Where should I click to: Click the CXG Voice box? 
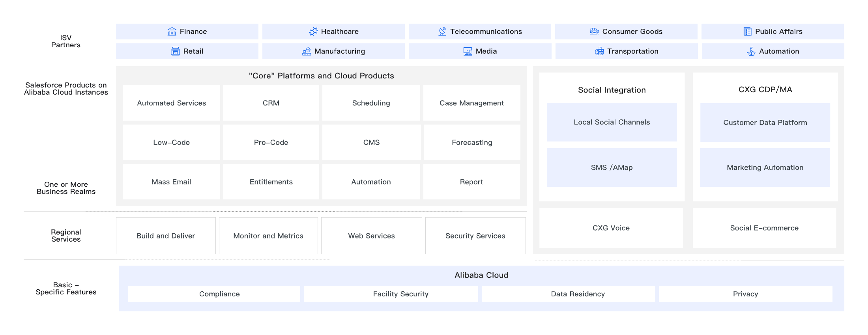pyautogui.click(x=611, y=228)
